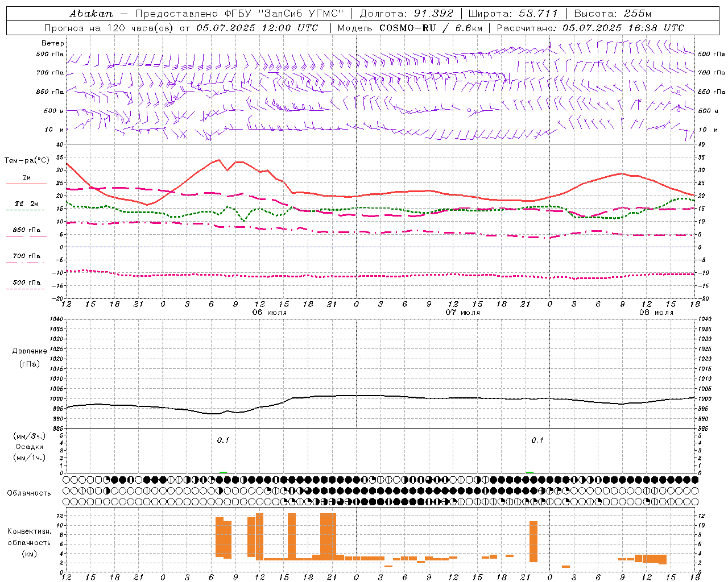The width and height of the screenshot is (728, 582).
Task: Click the Широта: 53.711 value
Action: tap(513, 14)
